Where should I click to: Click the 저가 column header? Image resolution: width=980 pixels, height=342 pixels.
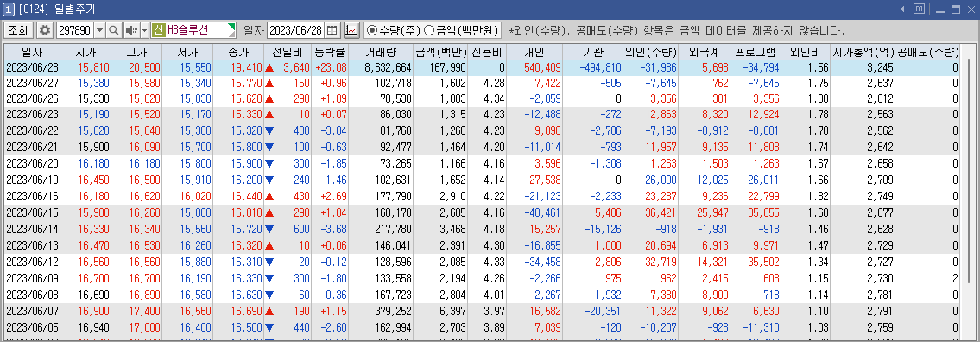coord(187,52)
